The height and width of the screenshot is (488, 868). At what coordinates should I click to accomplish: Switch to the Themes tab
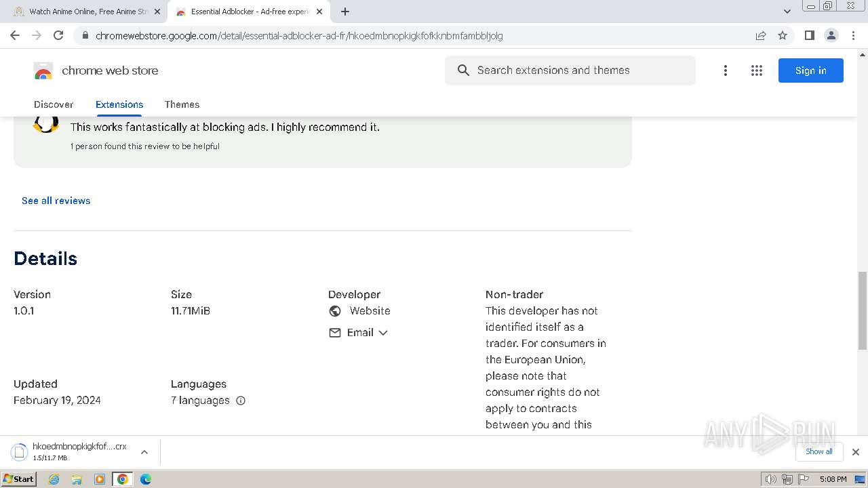(x=182, y=104)
